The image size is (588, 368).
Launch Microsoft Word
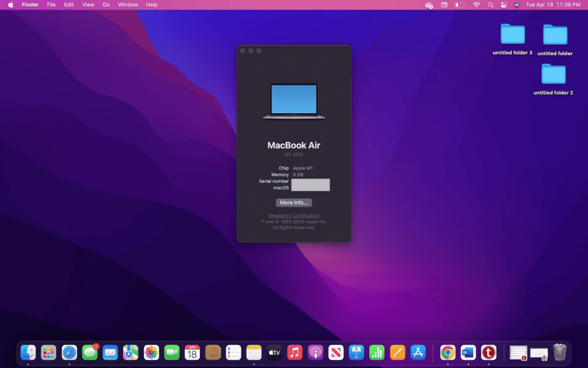tap(467, 353)
